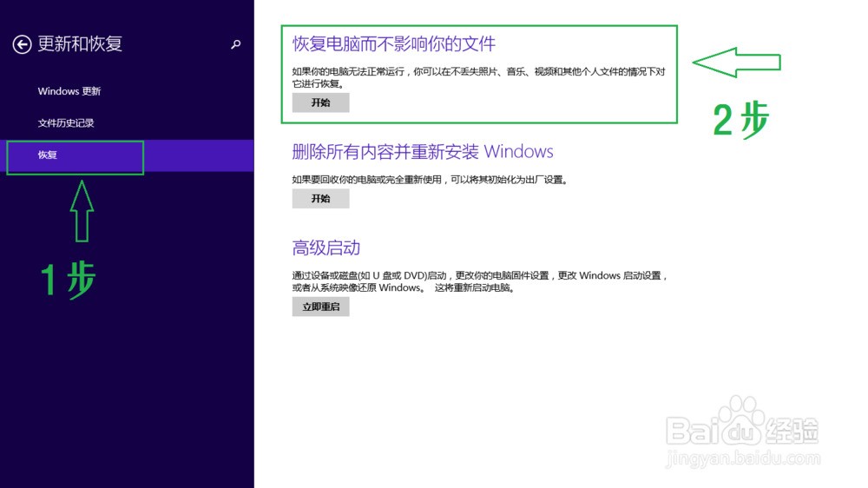Click the heading 恢复电脑而不影响你的文件

pos(393,43)
